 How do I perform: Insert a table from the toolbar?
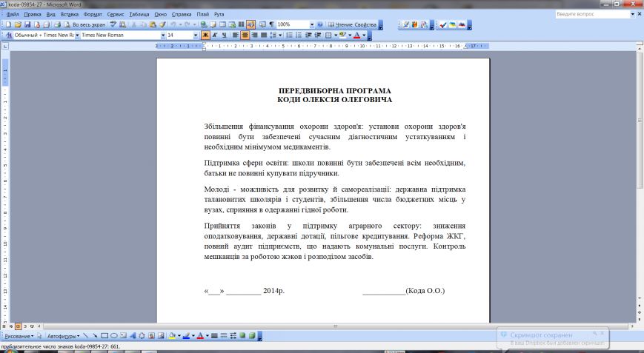(222, 24)
